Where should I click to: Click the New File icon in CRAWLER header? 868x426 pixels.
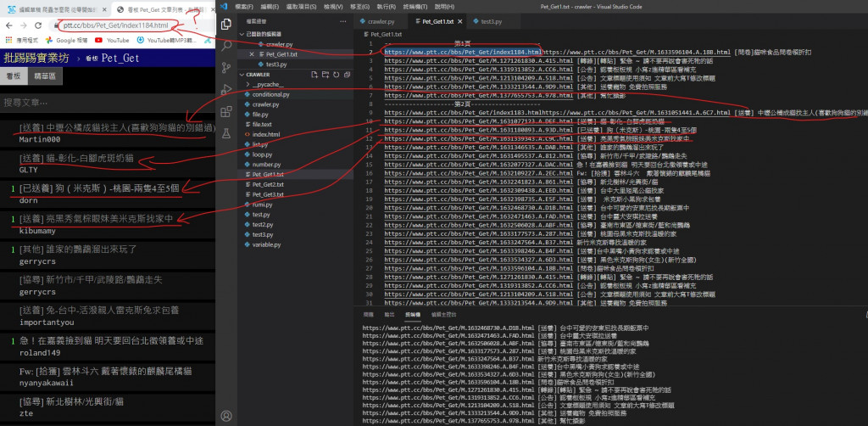point(314,74)
